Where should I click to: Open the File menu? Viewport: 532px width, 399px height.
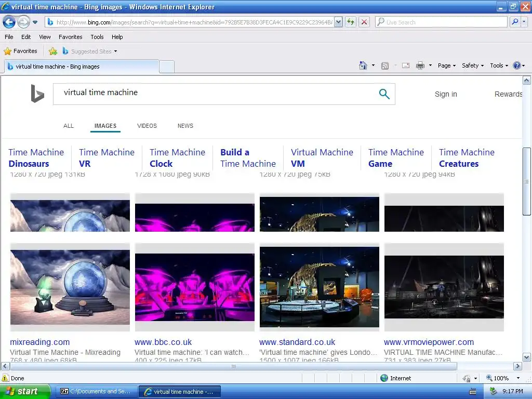coord(9,37)
